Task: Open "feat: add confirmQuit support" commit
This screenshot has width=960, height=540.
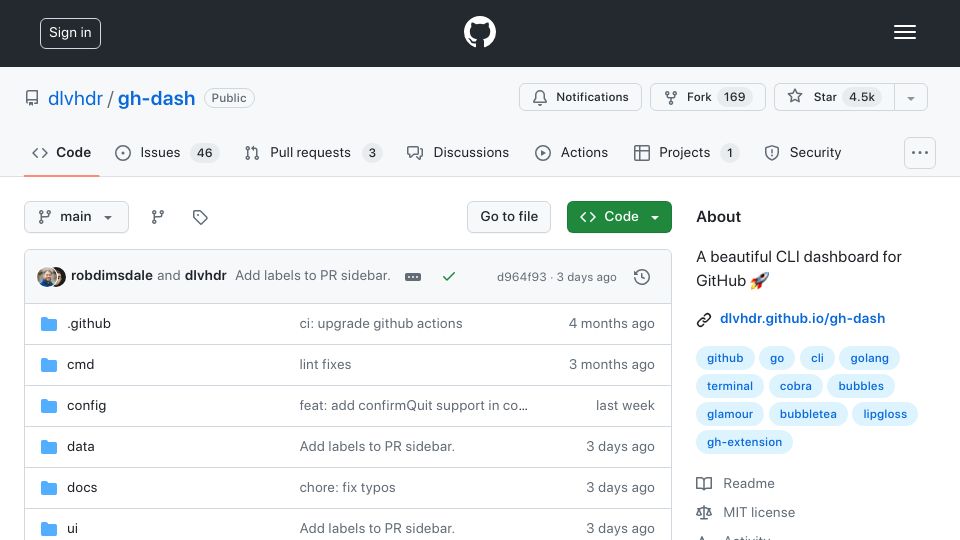Action: [x=413, y=405]
